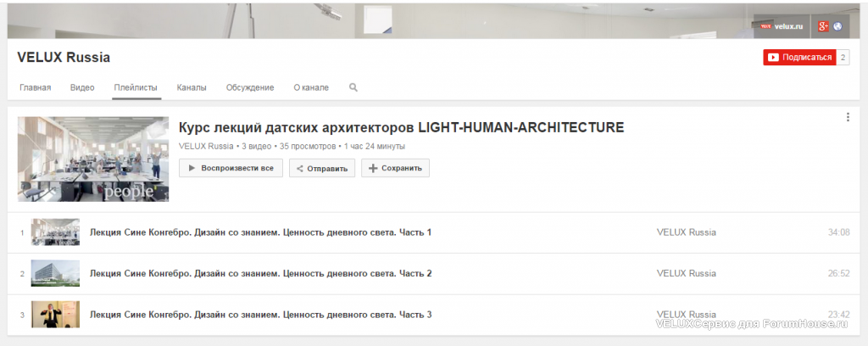Click the Воспроизвести все play-all button
The height and width of the screenshot is (346, 868).
(x=231, y=168)
